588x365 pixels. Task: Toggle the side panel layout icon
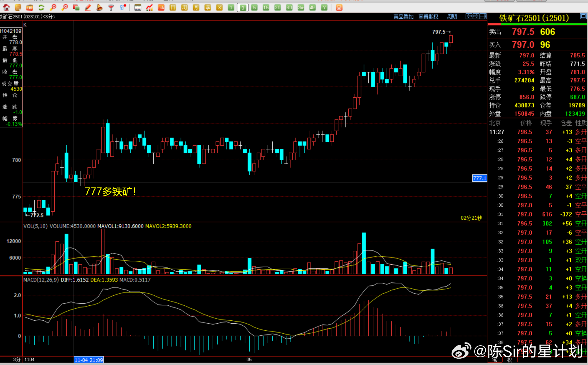click(x=483, y=16)
